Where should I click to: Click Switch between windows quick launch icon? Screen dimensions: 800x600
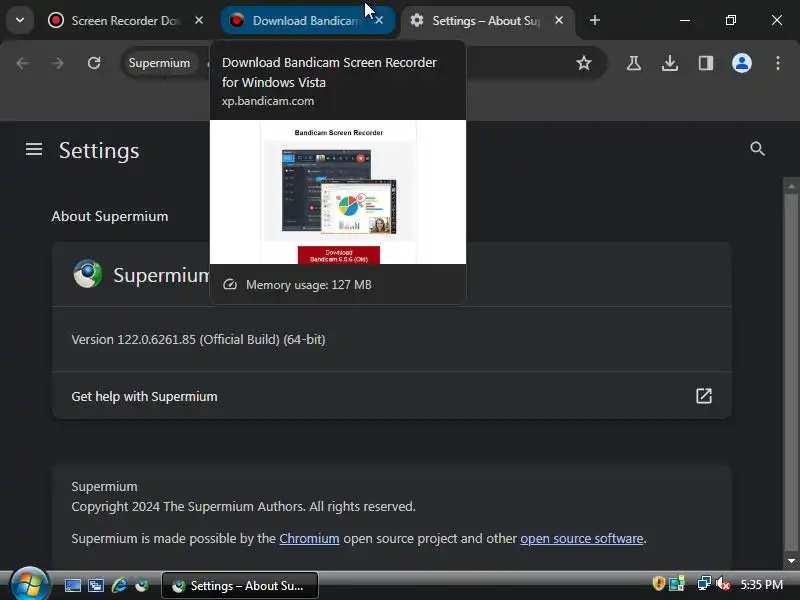(x=96, y=585)
